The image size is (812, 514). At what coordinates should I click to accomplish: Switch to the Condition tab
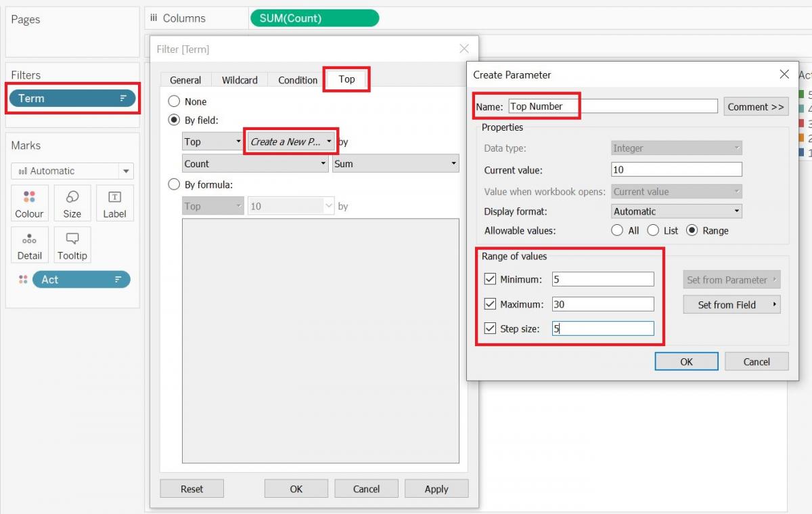coord(298,80)
